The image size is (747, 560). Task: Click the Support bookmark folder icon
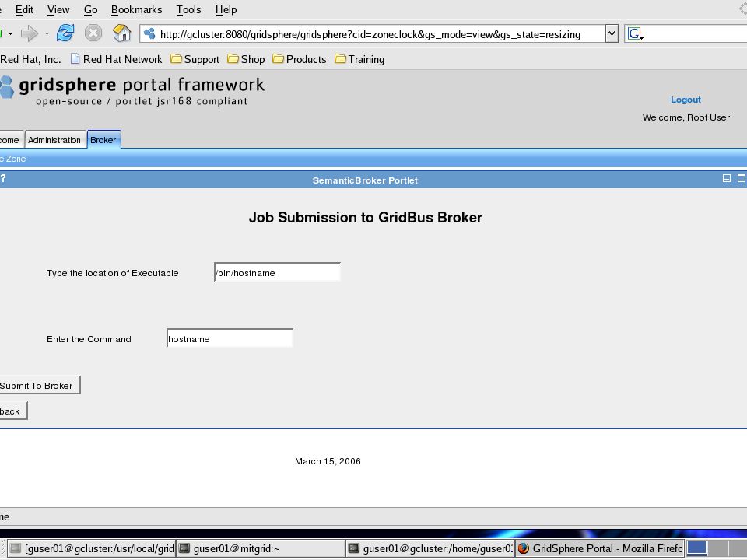[x=176, y=59]
